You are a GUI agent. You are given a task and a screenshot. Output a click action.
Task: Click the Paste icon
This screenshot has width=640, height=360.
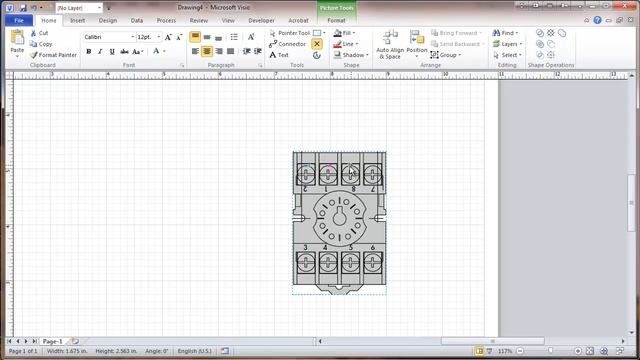click(17, 38)
